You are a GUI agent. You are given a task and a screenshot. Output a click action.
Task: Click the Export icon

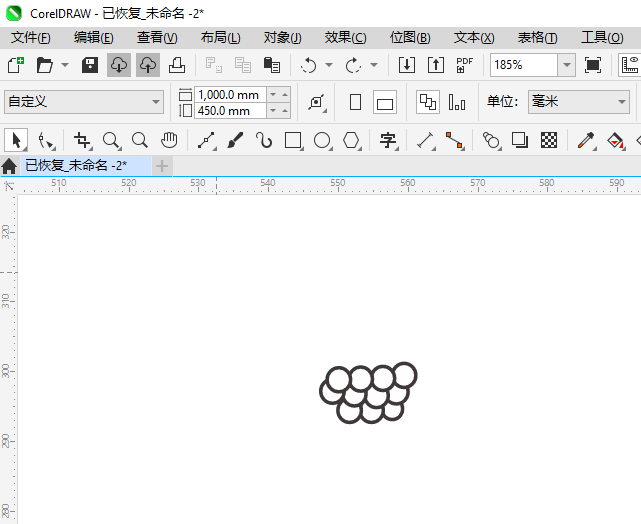click(x=436, y=65)
